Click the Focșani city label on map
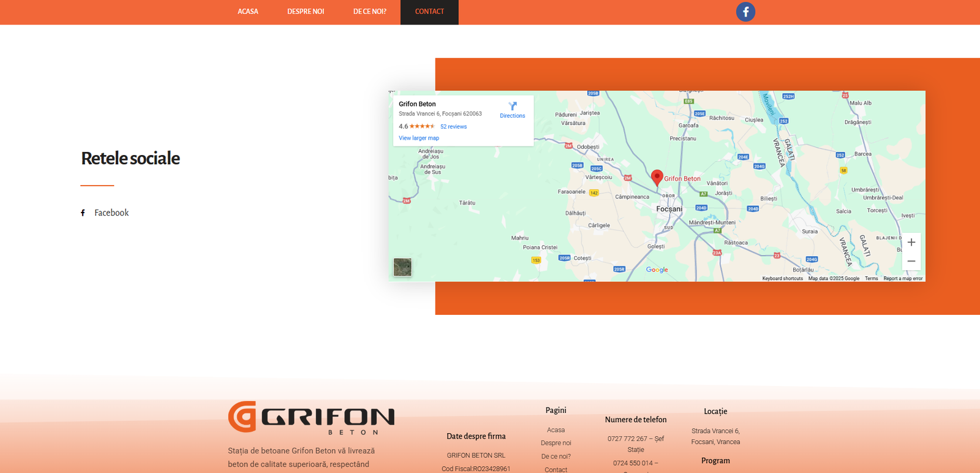 click(669, 209)
